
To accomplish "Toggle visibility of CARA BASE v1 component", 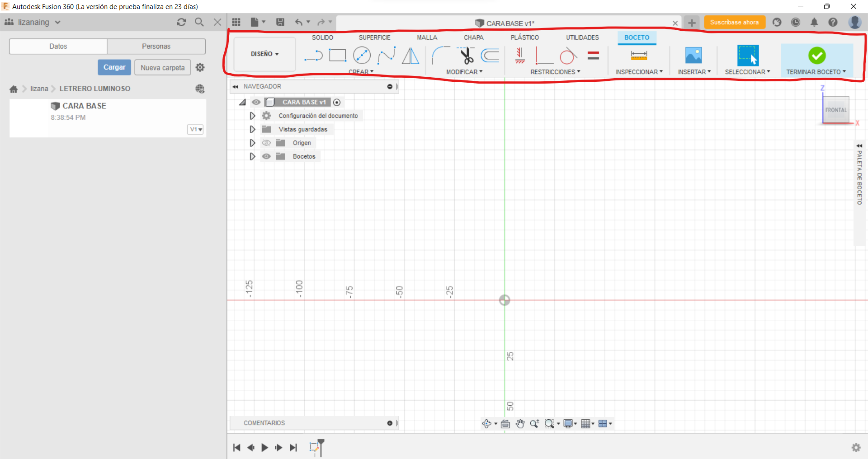I will click(x=256, y=102).
